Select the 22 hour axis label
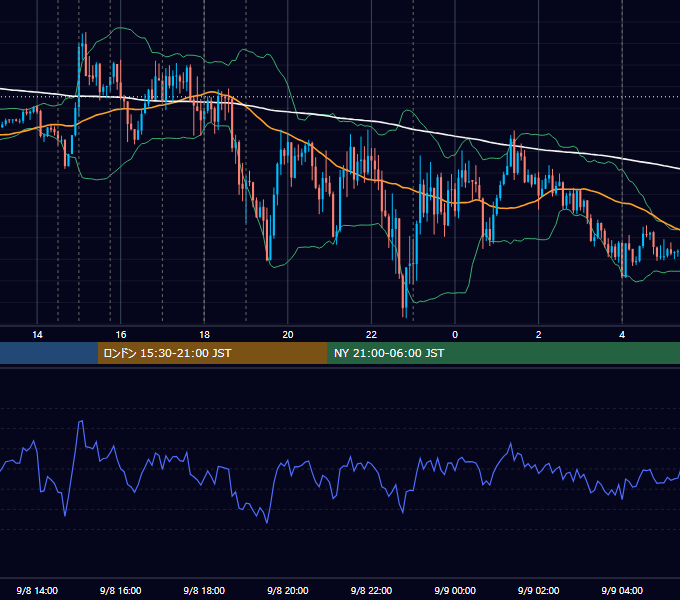This screenshot has width=680, height=600. pos(371,335)
